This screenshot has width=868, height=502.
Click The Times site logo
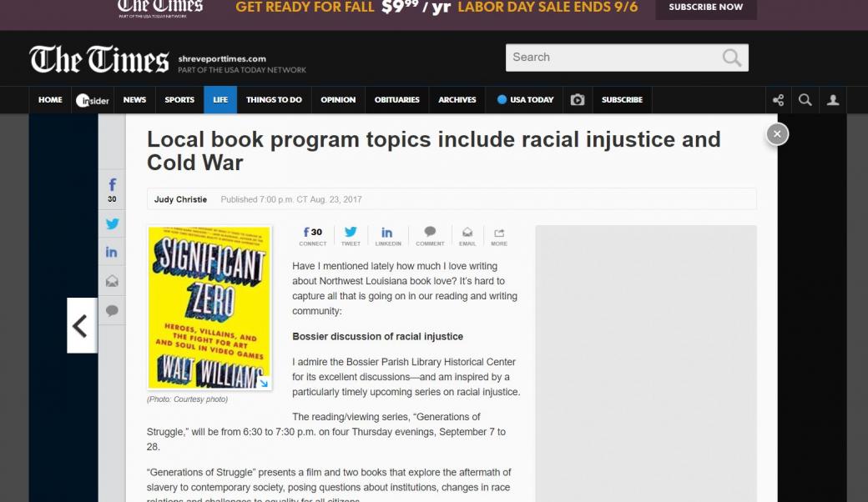[99, 59]
